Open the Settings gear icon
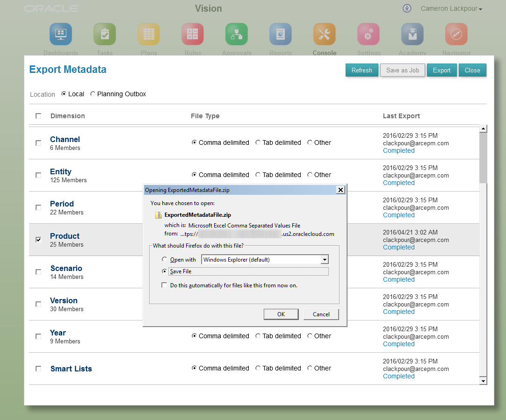Image resolution: width=506 pixels, height=420 pixels. click(368, 34)
